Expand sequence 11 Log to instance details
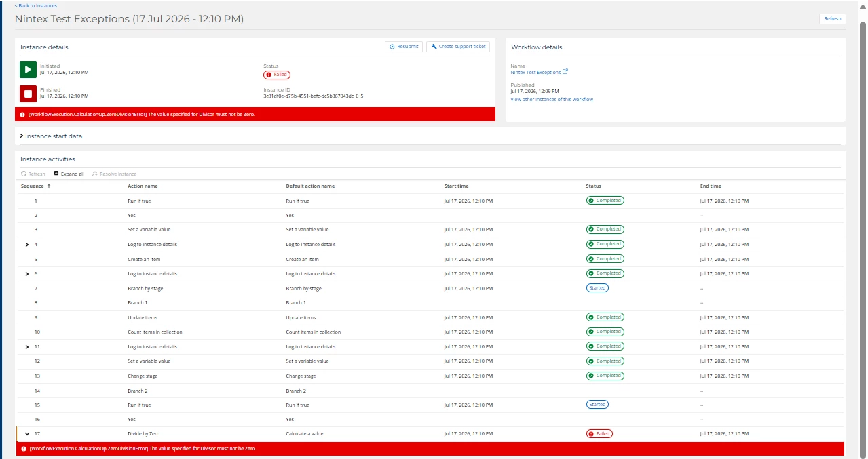 (x=27, y=347)
